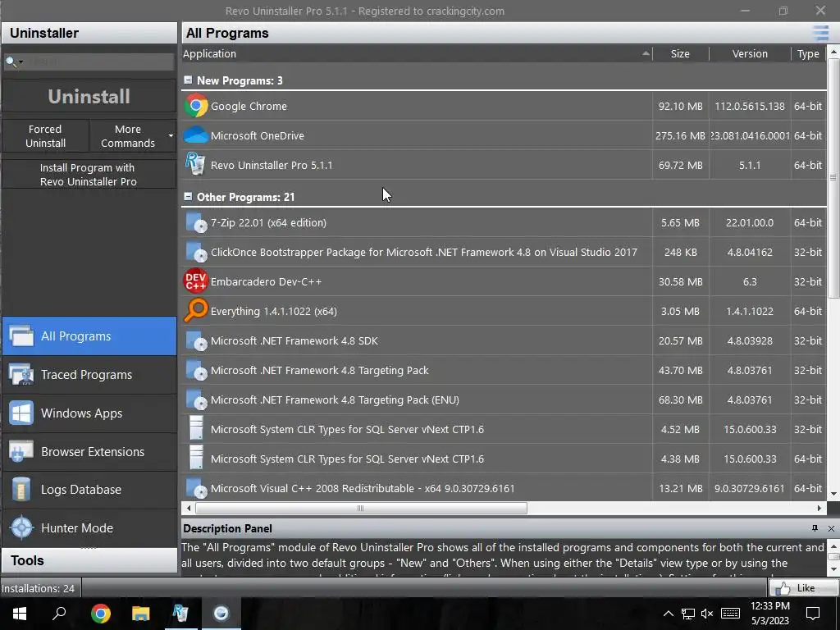Click the 7-Zip 22.01 installer icon

195,223
